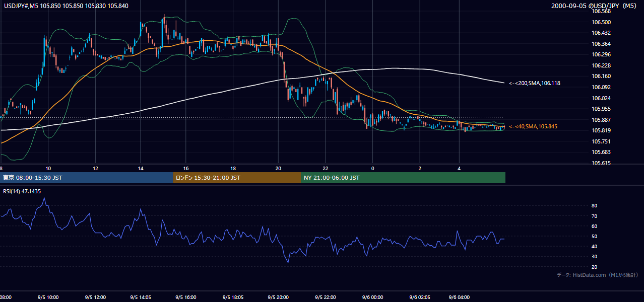Click the chart title 2000-09-05 USD/JPY (M5)
644x302 pixels.
coord(595,6)
